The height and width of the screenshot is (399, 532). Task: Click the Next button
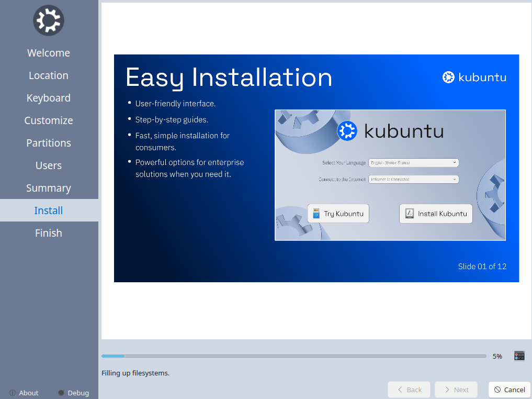pyautogui.click(x=456, y=390)
